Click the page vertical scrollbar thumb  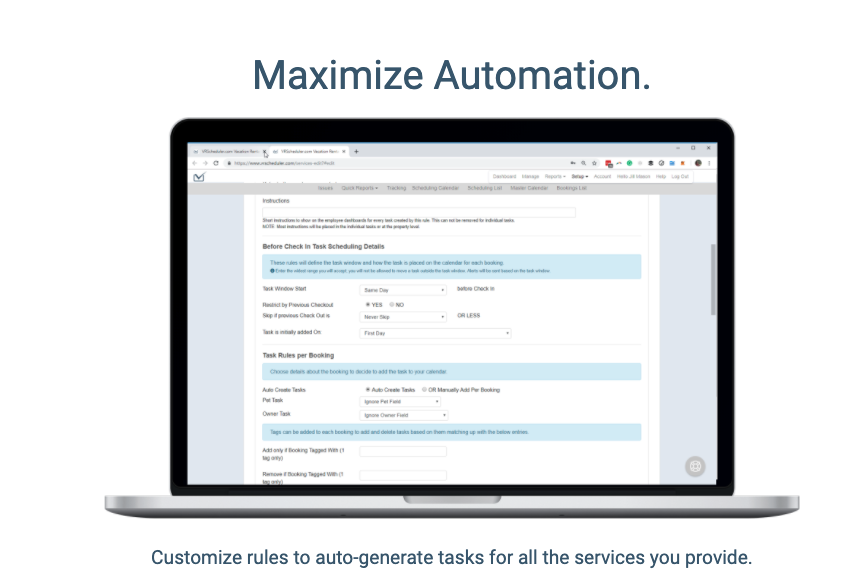(x=713, y=280)
